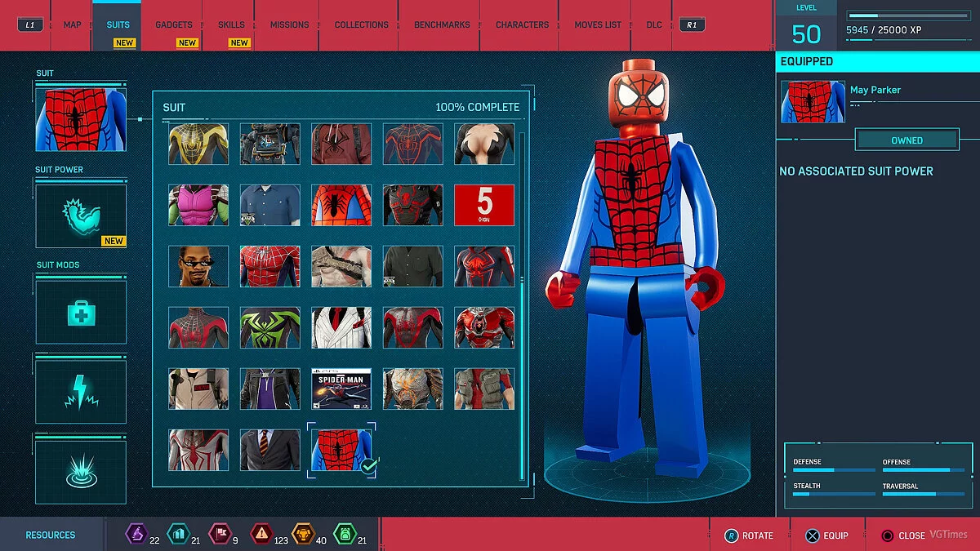Open the Collections tab

coord(360,24)
